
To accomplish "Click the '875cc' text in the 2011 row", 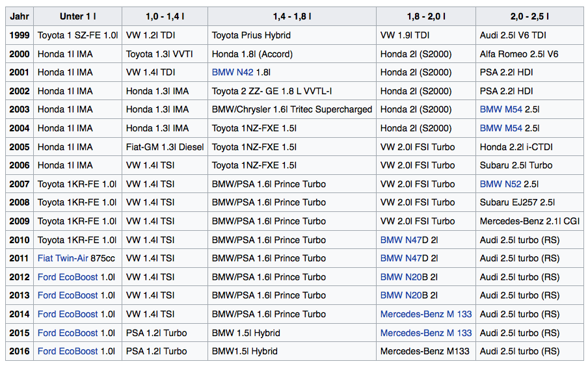I will coord(103,258).
